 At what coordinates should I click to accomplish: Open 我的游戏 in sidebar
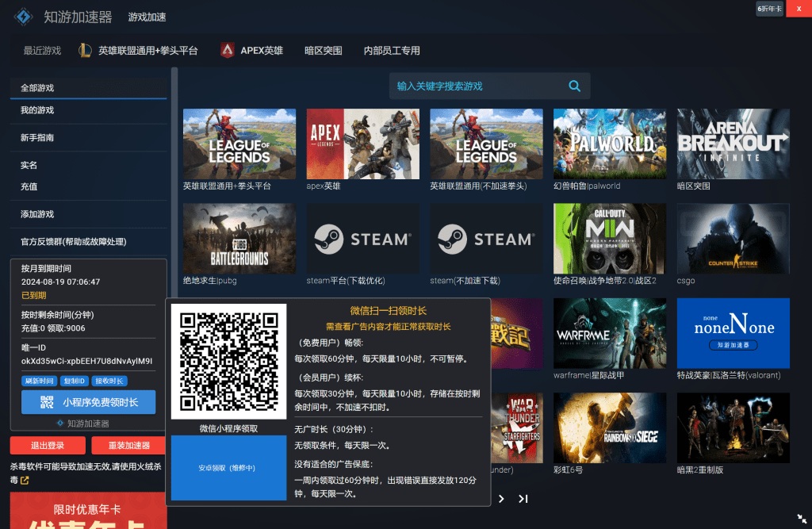[x=89, y=109]
